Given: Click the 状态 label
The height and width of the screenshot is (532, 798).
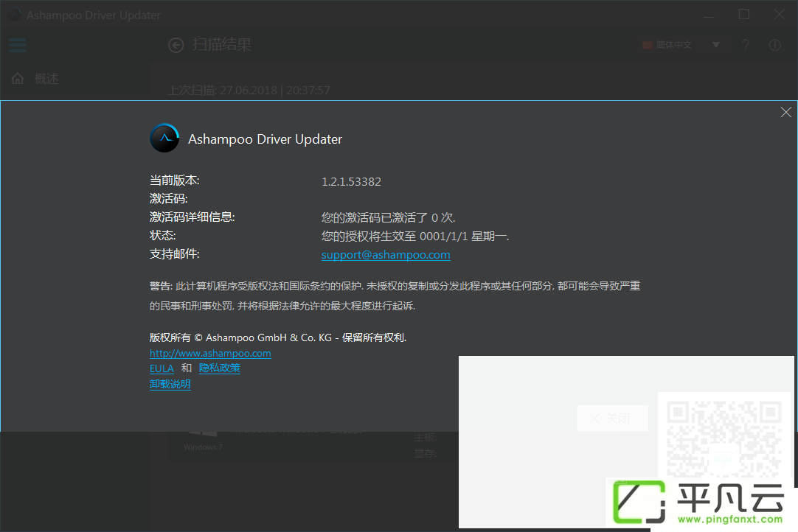Looking at the screenshot, I should click(x=163, y=236).
